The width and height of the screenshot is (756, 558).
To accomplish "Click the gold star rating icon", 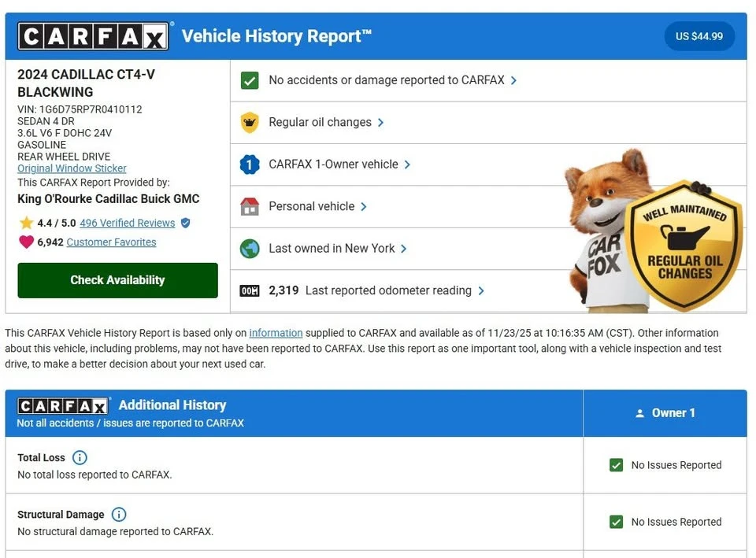I will (27, 223).
